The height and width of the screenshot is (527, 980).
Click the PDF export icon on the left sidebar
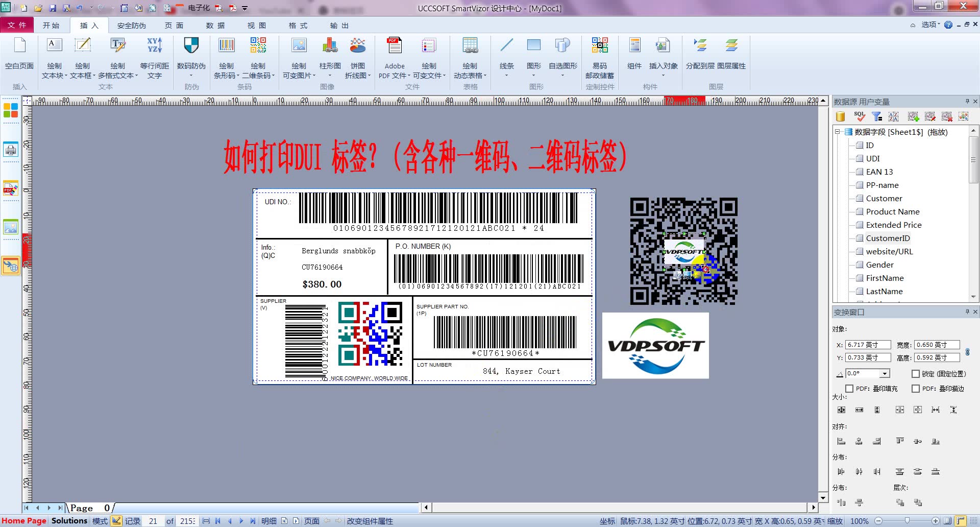click(x=11, y=188)
